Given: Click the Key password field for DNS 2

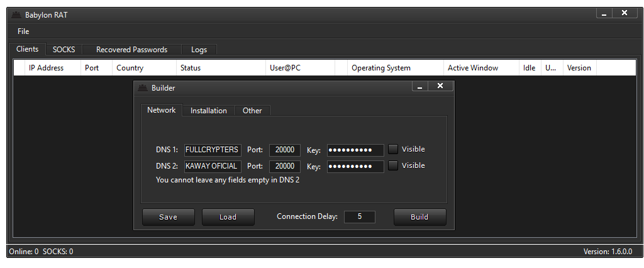Looking at the screenshot, I should [x=355, y=166].
